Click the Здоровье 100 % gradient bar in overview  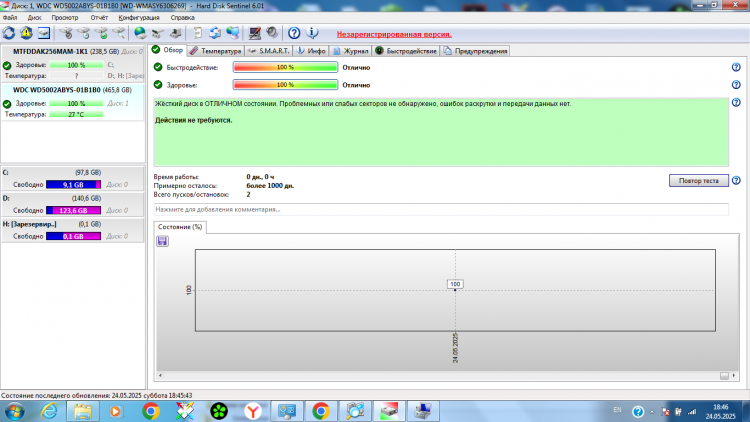(x=286, y=85)
